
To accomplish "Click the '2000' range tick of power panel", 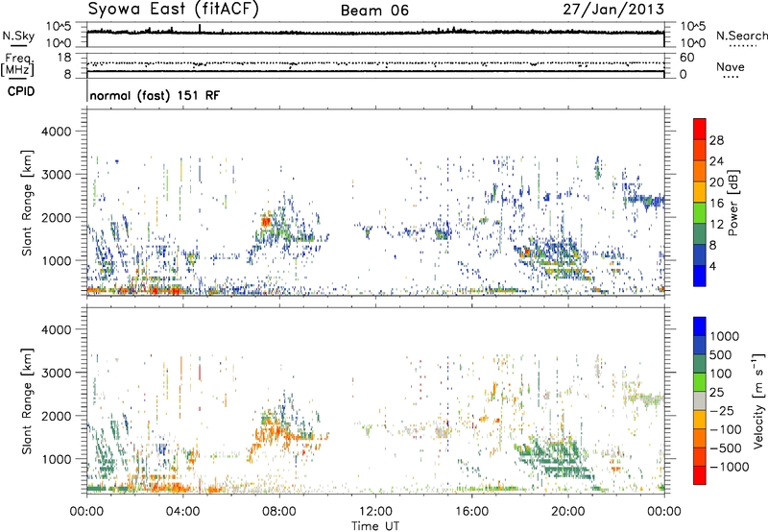I will click(x=57, y=218).
